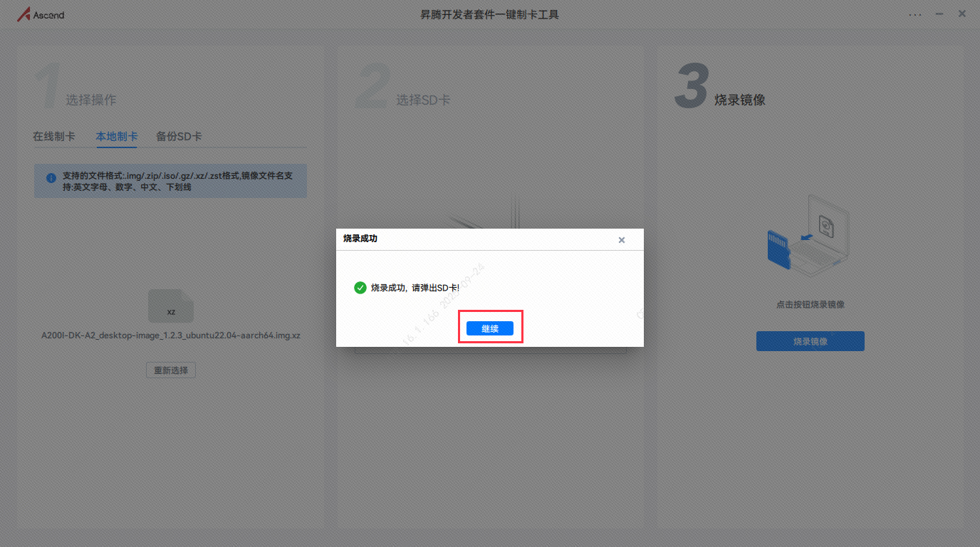The height and width of the screenshot is (547, 980).
Task: Select the 本地制卡 tab
Action: [x=116, y=136]
